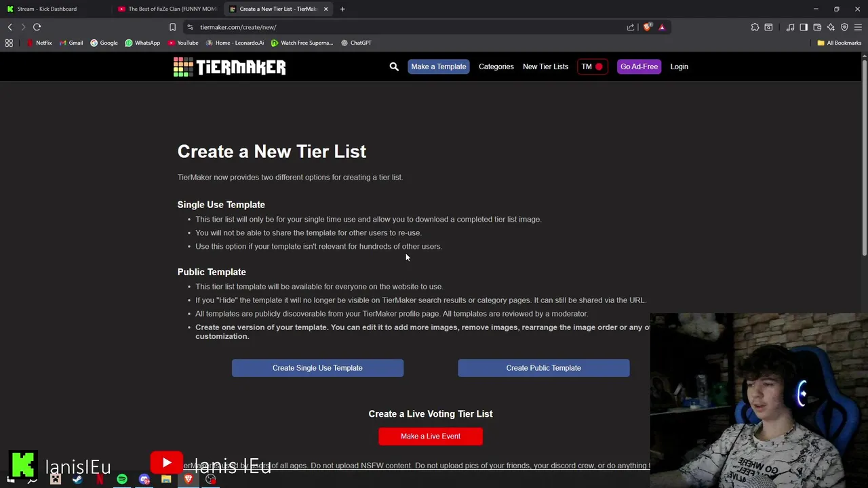This screenshot has width=868, height=488.
Task: Click Create Single Use Template
Action: [317, 368]
